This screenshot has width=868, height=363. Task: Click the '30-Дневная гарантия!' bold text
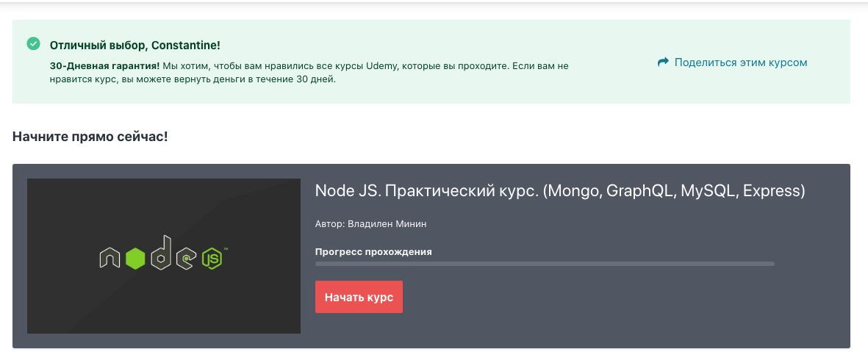tap(104, 66)
